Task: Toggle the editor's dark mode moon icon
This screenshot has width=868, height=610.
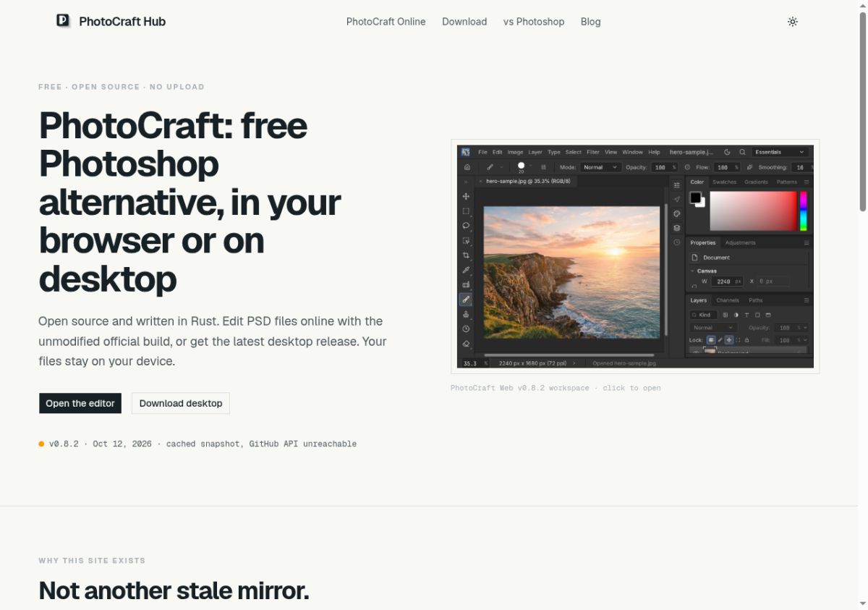Action: 727,152
